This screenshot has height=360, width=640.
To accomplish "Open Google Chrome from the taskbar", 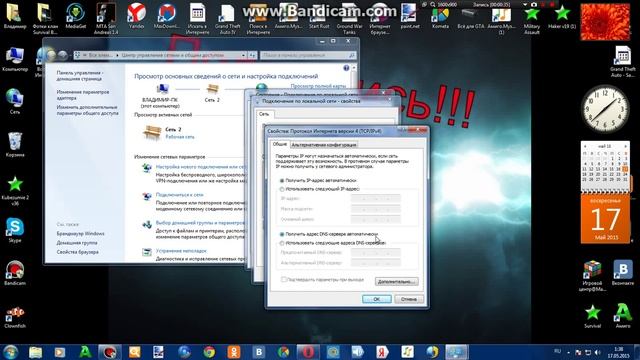I will (x=209, y=352).
